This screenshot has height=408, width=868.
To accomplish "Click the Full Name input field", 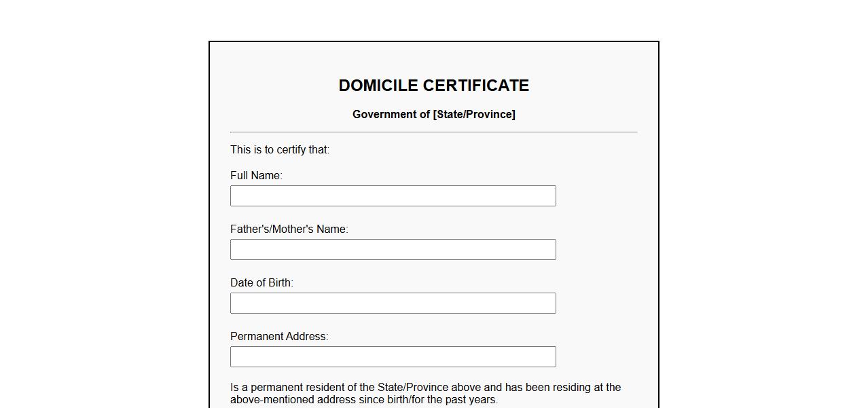I will click(393, 196).
